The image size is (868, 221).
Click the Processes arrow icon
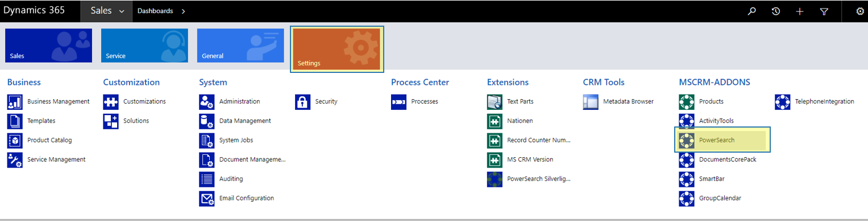399,102
